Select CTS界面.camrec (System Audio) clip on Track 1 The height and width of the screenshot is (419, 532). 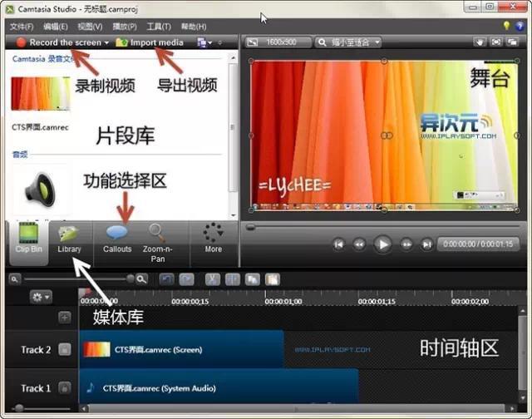(219, 387)
